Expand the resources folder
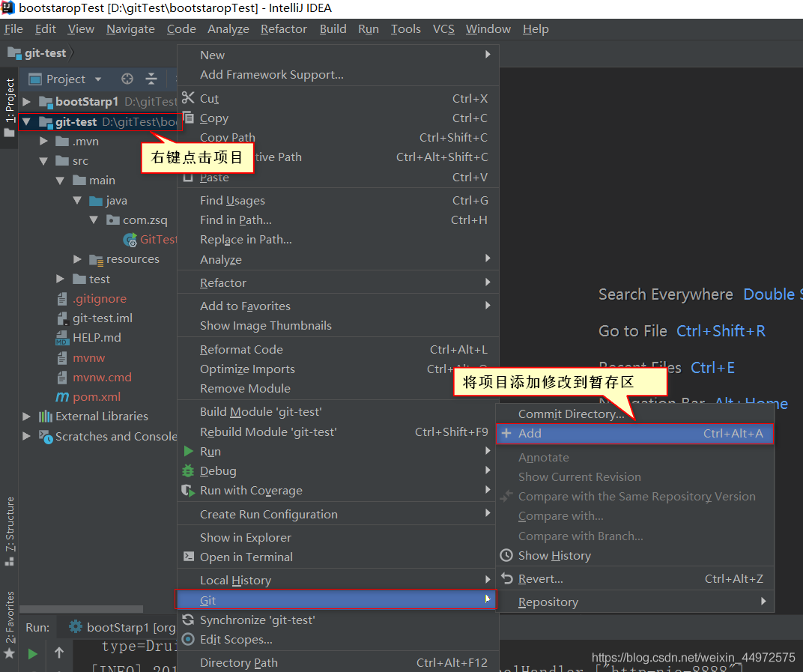The image size is (803, 672). 77,259
